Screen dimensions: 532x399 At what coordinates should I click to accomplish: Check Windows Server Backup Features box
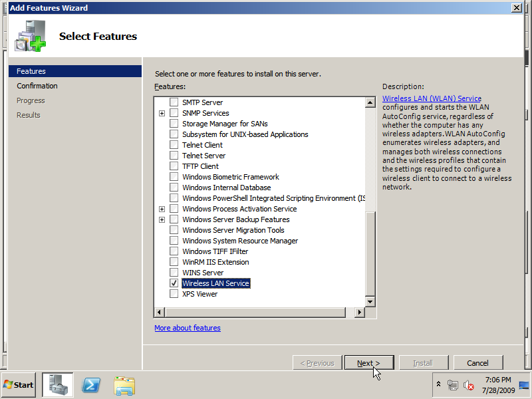click(x=174, y=219)
